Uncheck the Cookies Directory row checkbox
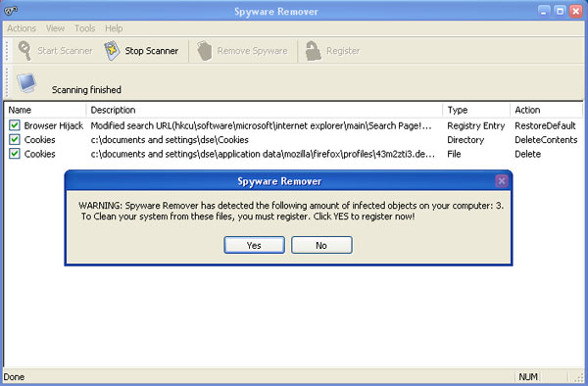 (x=15, y=139)
